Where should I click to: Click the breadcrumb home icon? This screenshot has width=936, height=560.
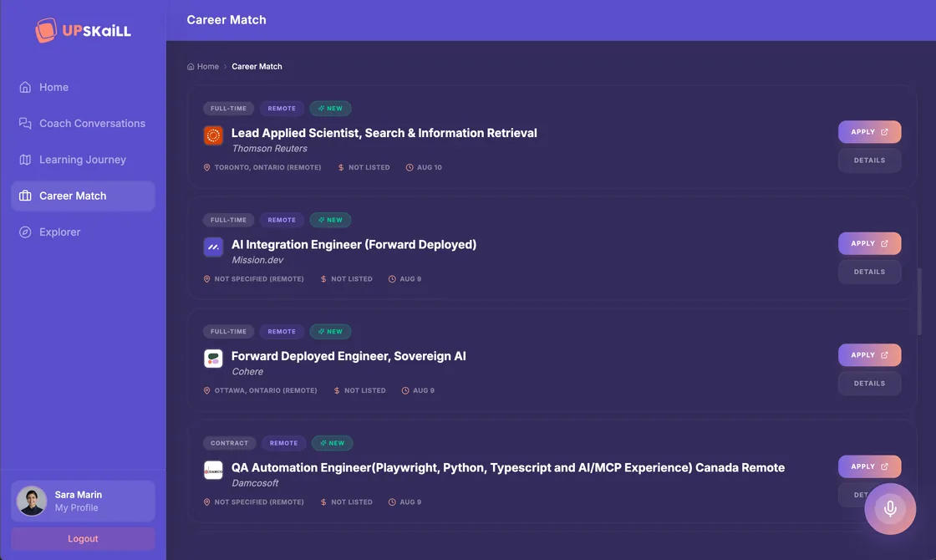point(191,66)
